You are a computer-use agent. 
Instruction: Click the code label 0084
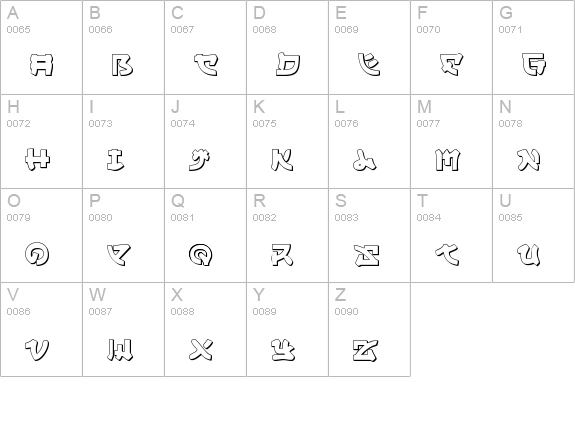coord(429,217)
